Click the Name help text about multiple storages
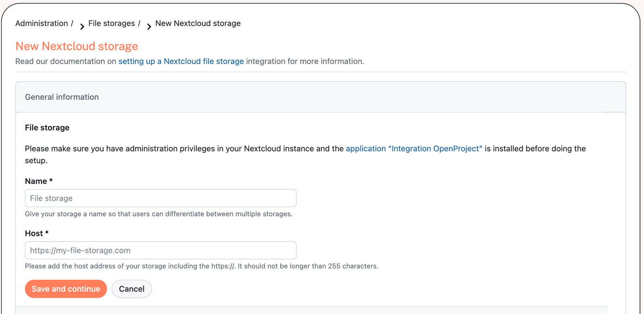The image size is (644, 314). [x=159, y=214]
